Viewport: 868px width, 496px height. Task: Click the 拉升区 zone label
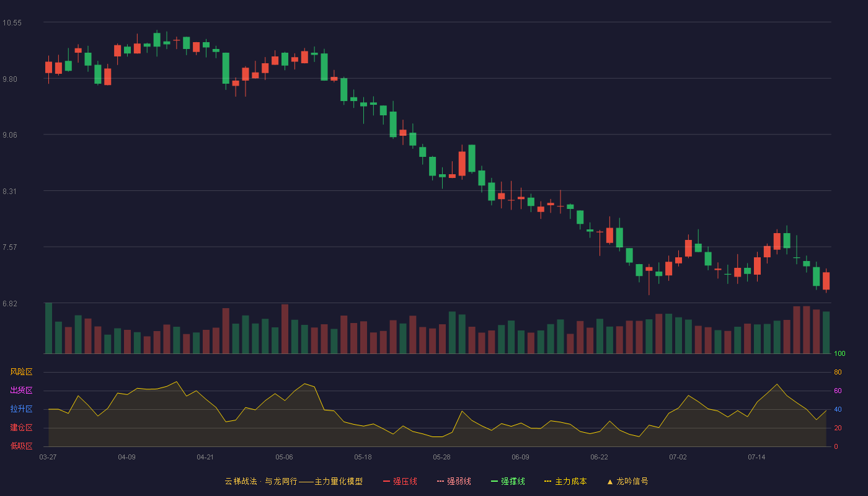pyautogui.click(x=21, y=409)
